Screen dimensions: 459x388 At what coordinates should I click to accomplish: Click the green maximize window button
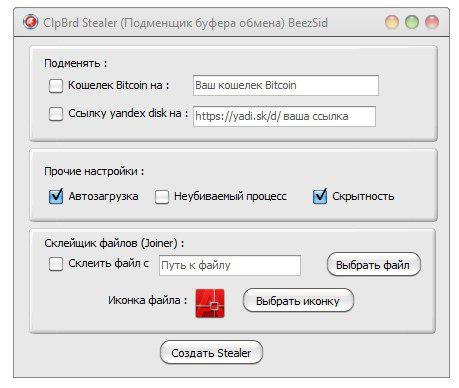coord(412,22)
